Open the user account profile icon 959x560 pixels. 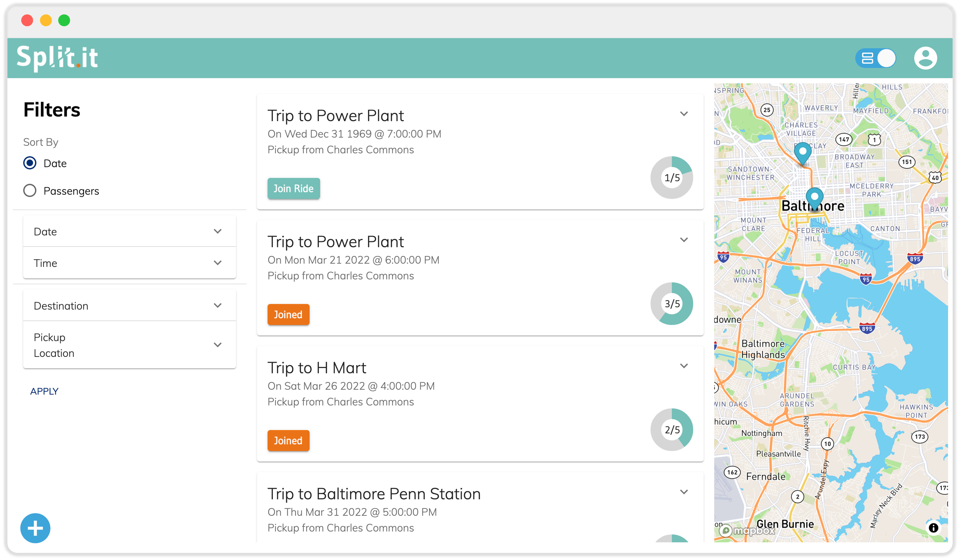tap(925, 58)
